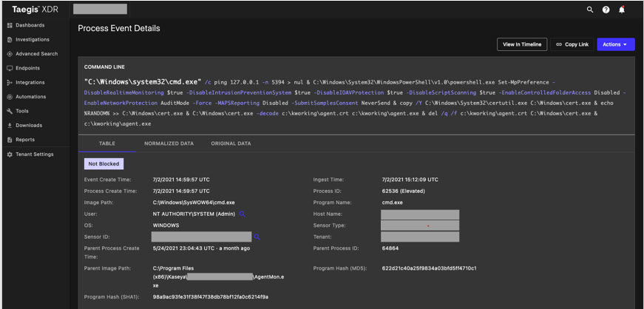Viewport: 644px width, 309px height.
Task: Click the redacted Sensor Type field
Action: click(420, 225)
